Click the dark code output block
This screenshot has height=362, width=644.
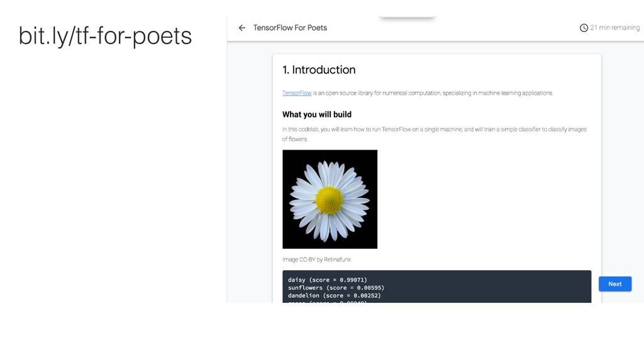(436, 287)
